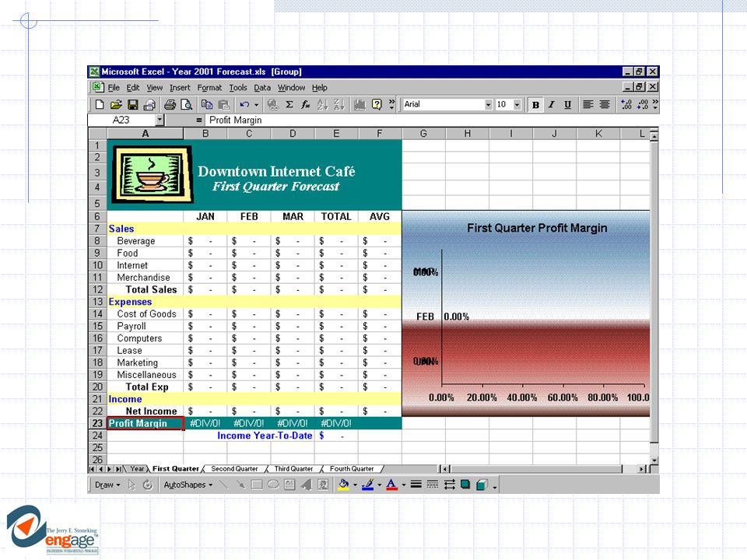Image resolution: width=747 pixels, height=560 pixels.
Task: Open the View menu
Action: (154, 88)
